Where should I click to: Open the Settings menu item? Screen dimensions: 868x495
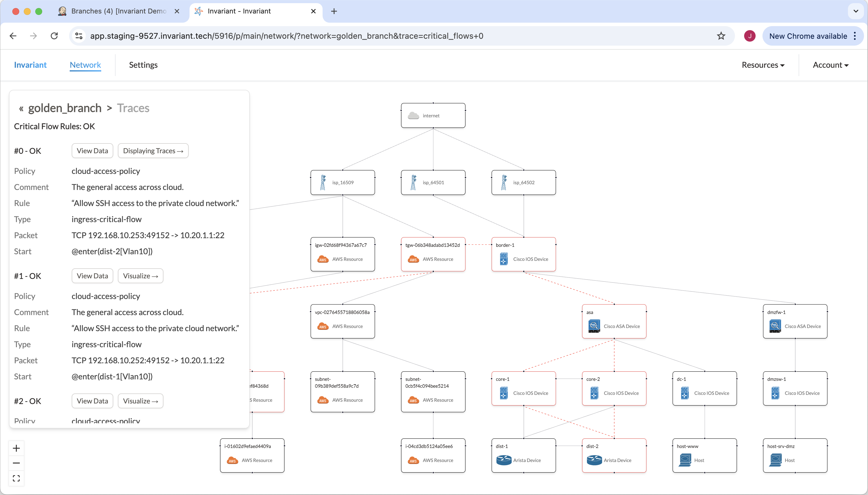[143, 65]
